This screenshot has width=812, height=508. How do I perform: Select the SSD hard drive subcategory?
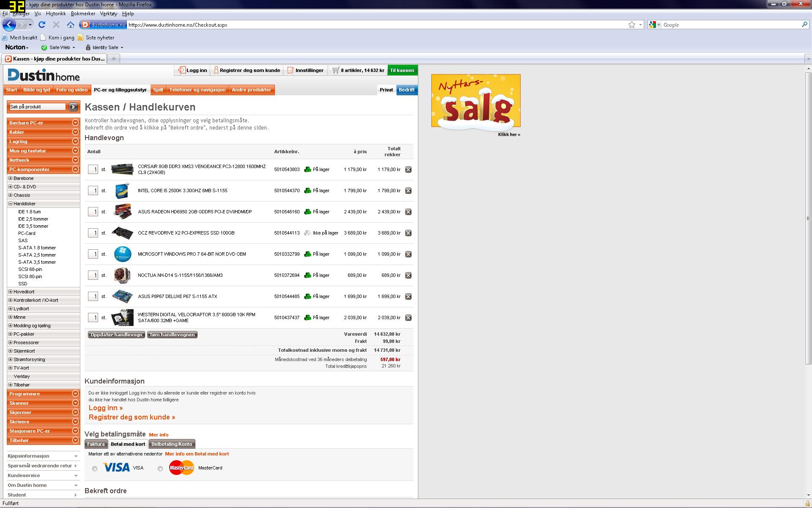pos(23,284)
